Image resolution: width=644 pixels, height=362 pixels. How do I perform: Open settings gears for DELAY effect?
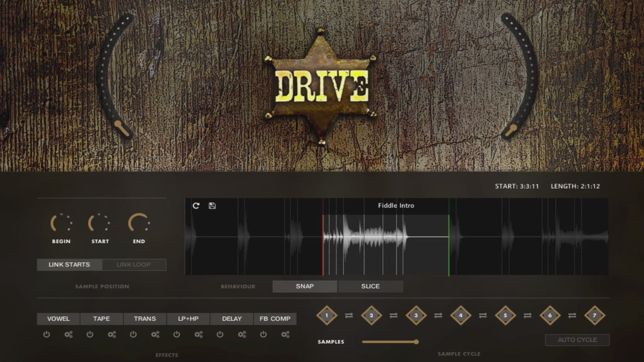(242, 335)
